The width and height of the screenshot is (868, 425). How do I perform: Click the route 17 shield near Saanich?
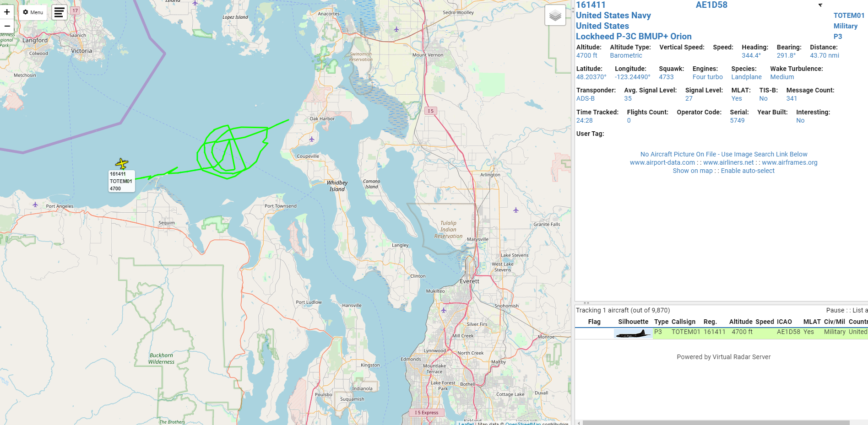tap(76, 10)
